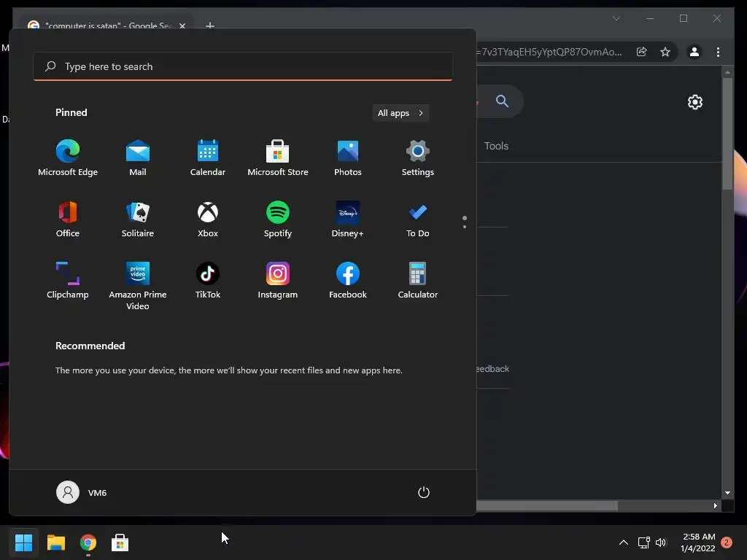This screenshot has height=560, width=747.
Task: Open Microsoft Edge from pinned apps
Action: click(x=68, y=157)
